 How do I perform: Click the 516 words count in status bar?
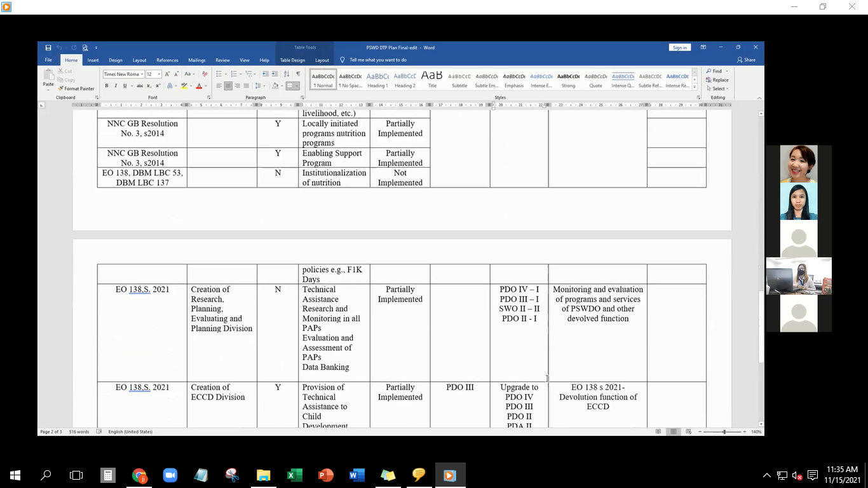[79, 432]
